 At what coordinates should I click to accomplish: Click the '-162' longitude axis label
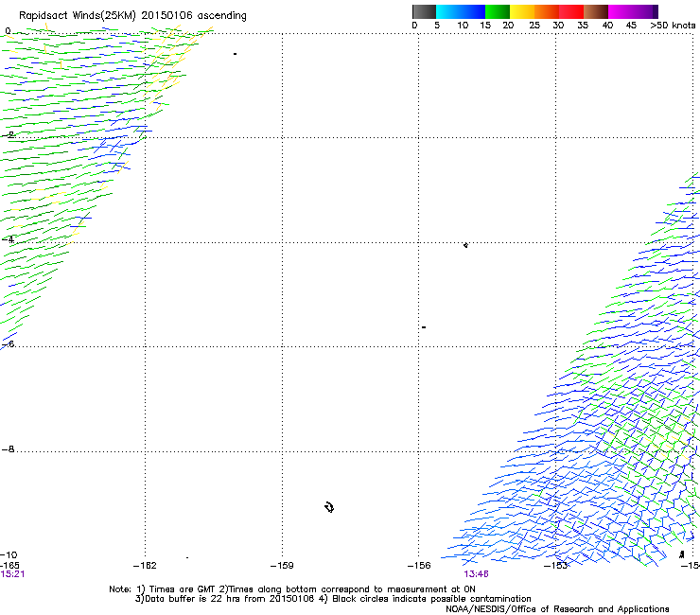[145, 566]
